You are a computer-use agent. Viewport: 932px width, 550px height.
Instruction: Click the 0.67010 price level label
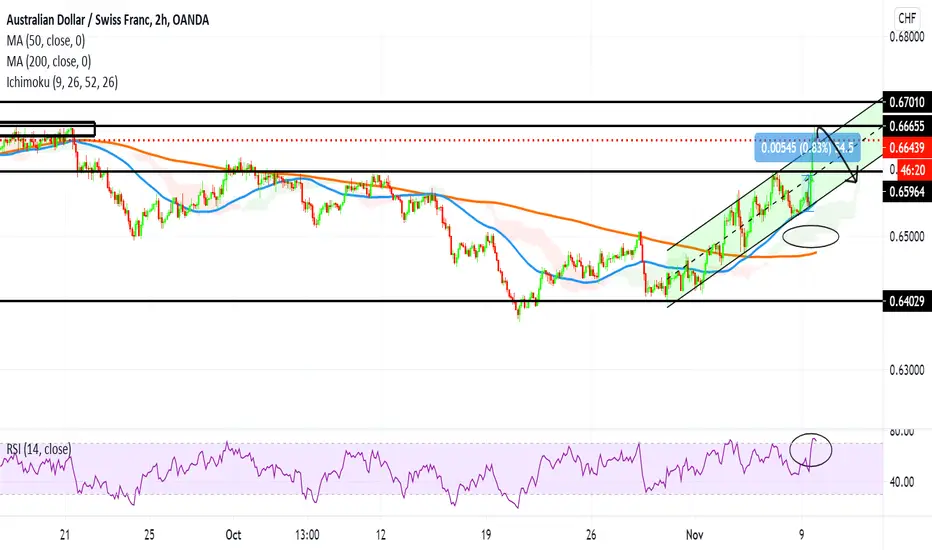(907, 102)
